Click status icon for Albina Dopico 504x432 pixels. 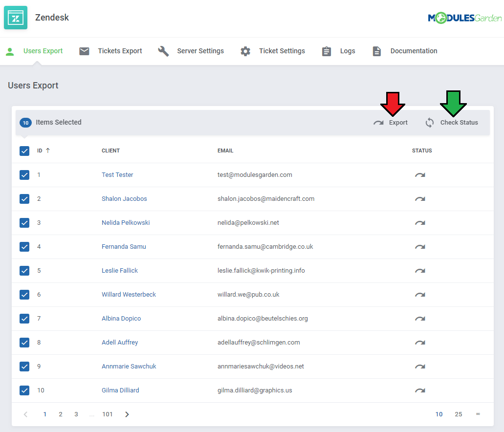[420, 319]
